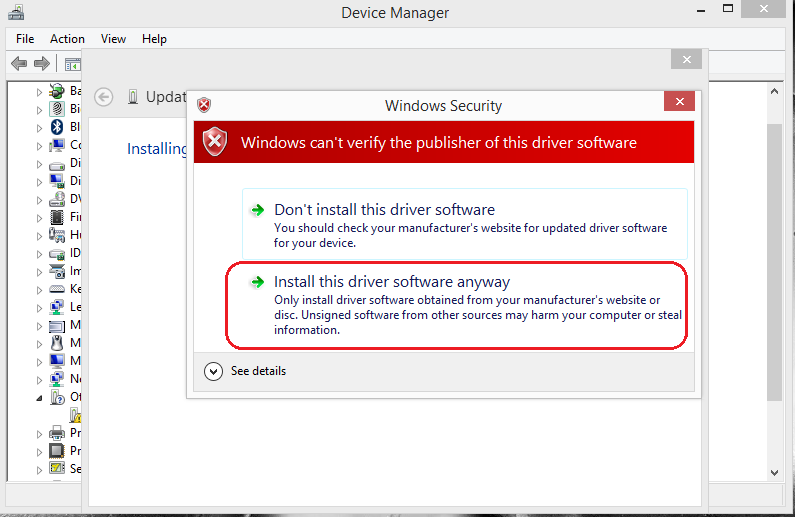The height and width of the screenshot is (517, 795).
Task: Expand the 'Se' tree node
Action: click(x=39, y=470)
